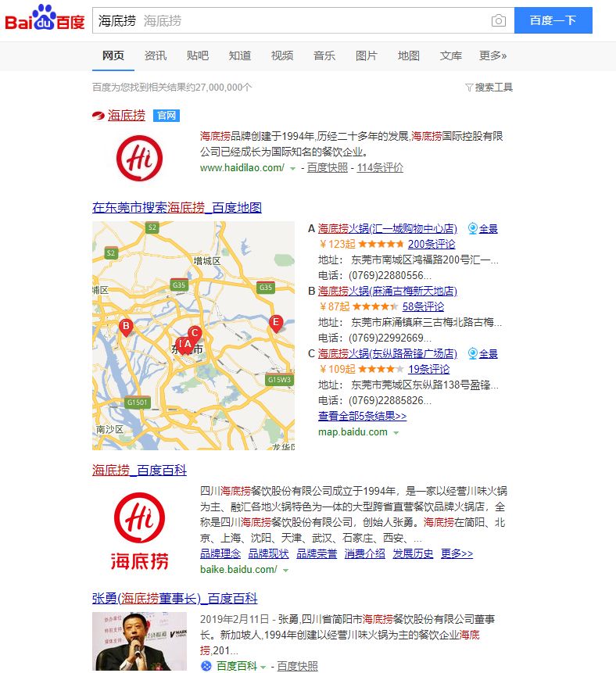Image resolution: width=616 pixels, height=673 pixels.
Task: Expand dropdown arrow next to baike.baidu.com/
Action: coord(285,571)
